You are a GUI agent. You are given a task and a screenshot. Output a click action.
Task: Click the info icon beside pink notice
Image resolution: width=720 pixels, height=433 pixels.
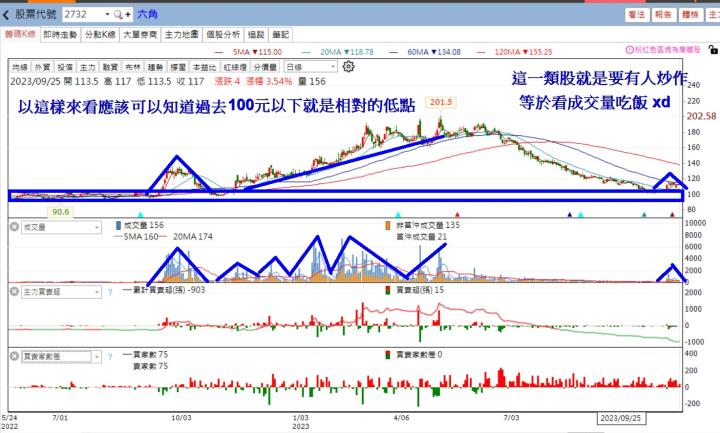pos(630,50)
